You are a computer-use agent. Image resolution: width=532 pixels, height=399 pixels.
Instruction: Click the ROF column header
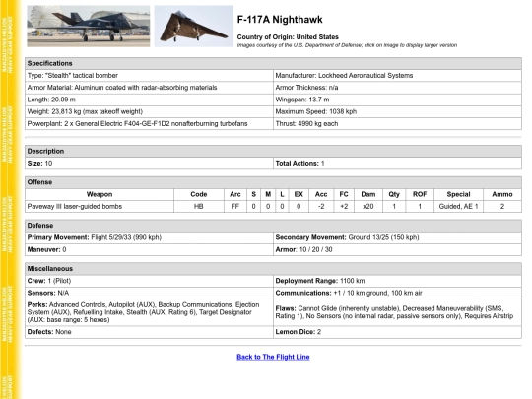[x=420, y=194]
